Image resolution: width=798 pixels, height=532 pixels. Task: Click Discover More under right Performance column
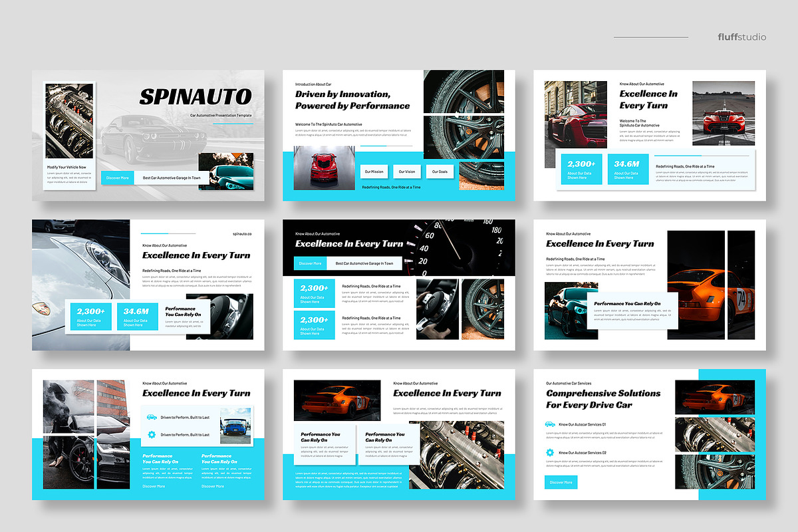pos(213,486)
